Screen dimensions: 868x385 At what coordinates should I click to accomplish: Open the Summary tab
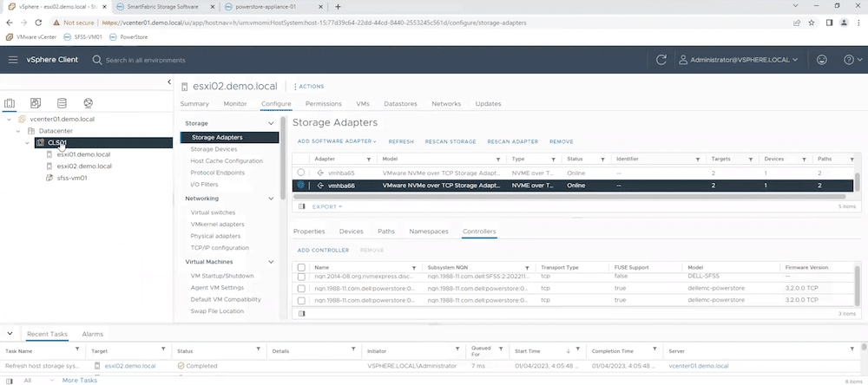pyautogui.click(x=194, y=103)
